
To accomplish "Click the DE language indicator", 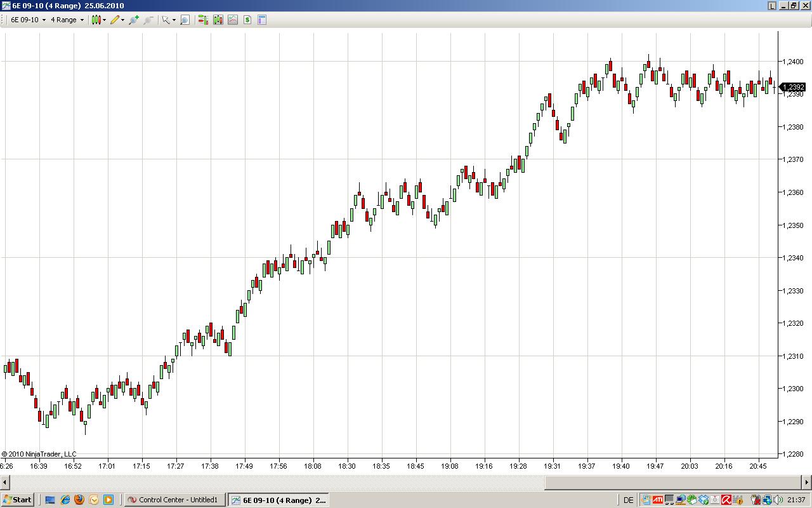I will click(628, 500).
